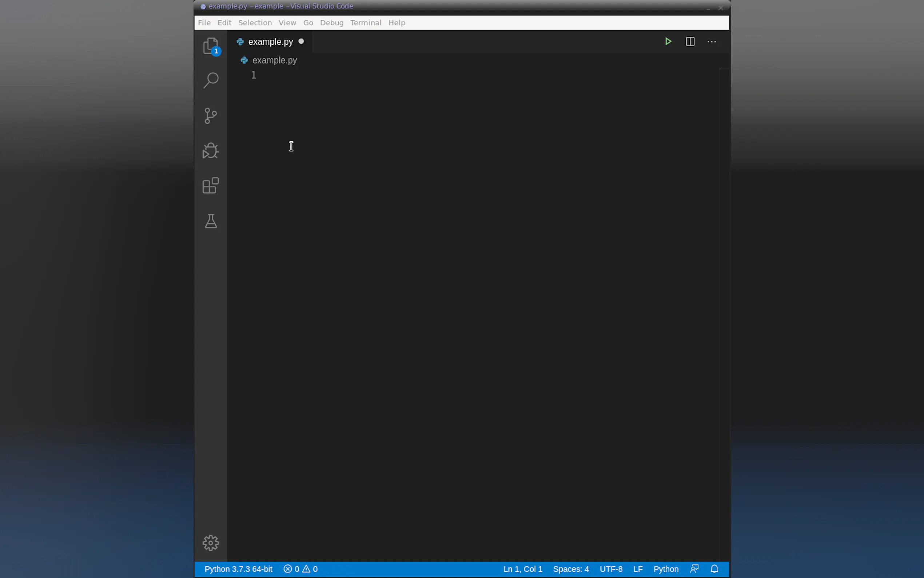Open the Terminal menu
The width and height of the screenshot is (924, 578).
[366, 23]
